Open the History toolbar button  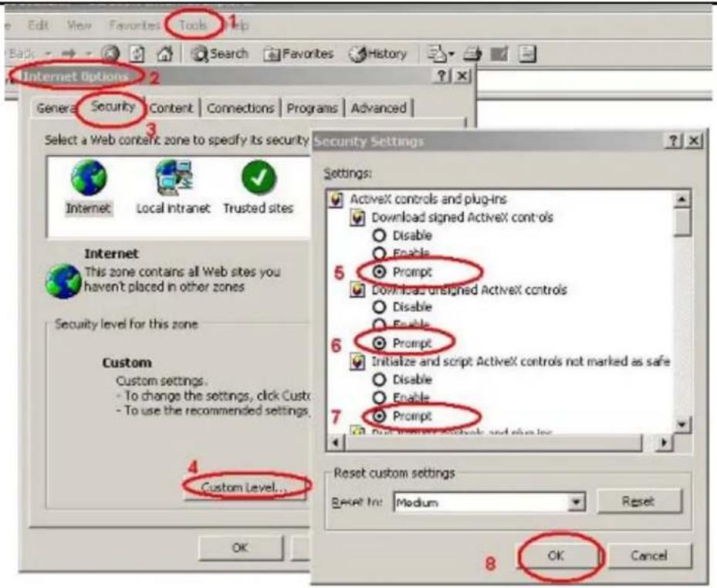(377, 54)
